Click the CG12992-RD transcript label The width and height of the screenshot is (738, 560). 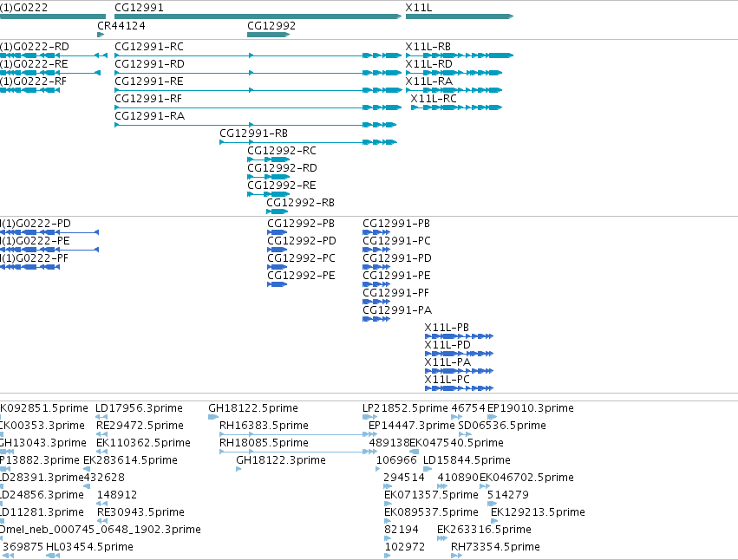[283, 168]
